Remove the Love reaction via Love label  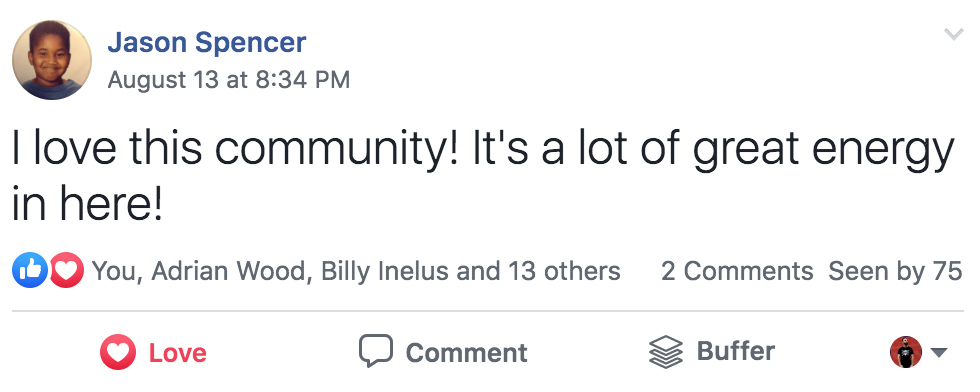(178, 353)
